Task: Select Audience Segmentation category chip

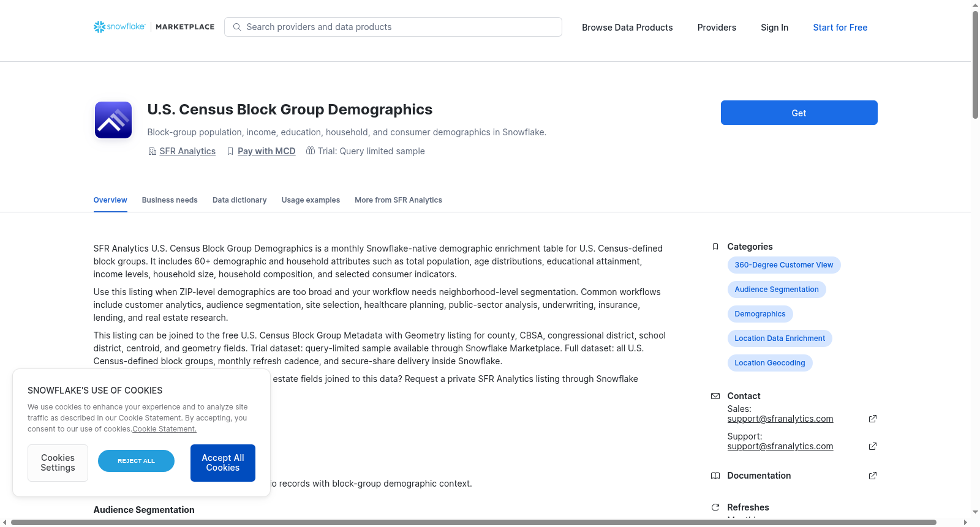Action: click(777, 290)
